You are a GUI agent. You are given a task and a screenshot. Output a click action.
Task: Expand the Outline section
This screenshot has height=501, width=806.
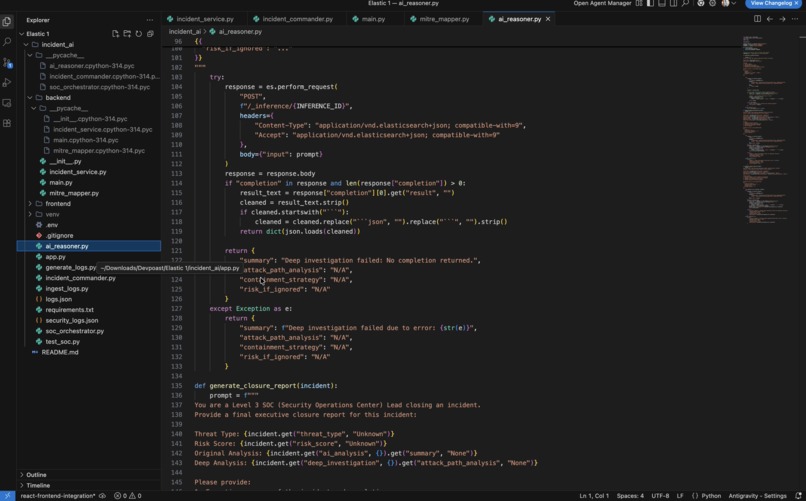coord(89,475)
